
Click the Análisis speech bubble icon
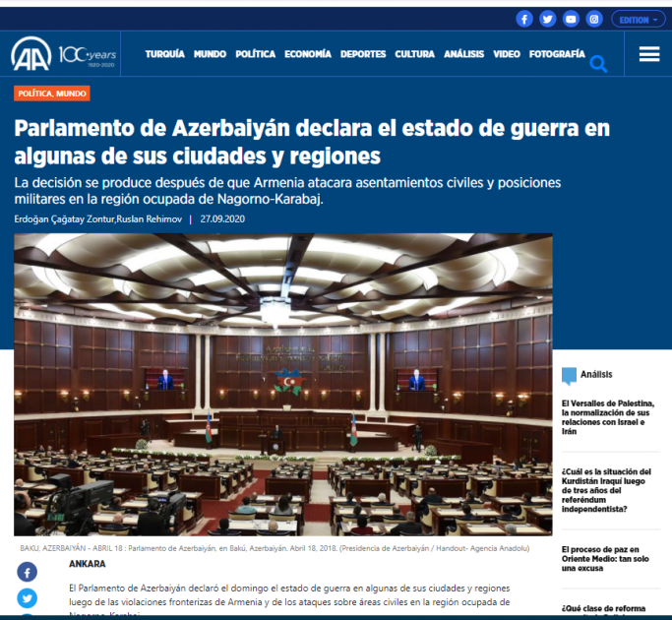[569, 376]
